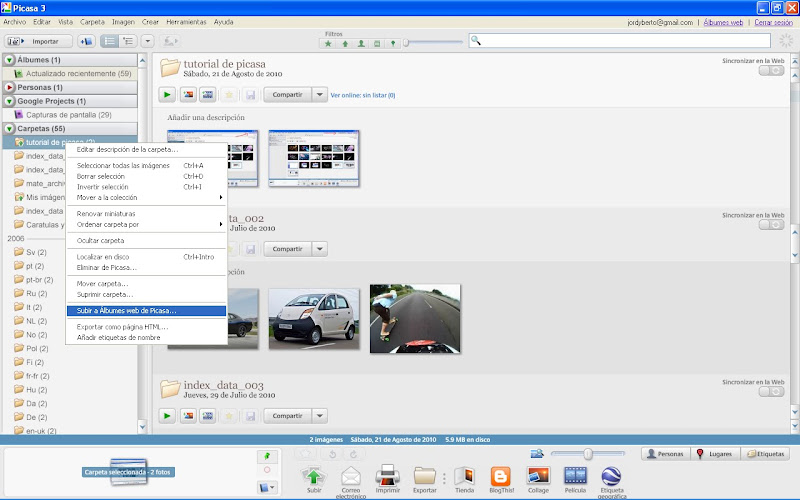Select the second screenshot thumbnail in tutorial de picasa
Screen dimensions: 800x500
[314, 158]
